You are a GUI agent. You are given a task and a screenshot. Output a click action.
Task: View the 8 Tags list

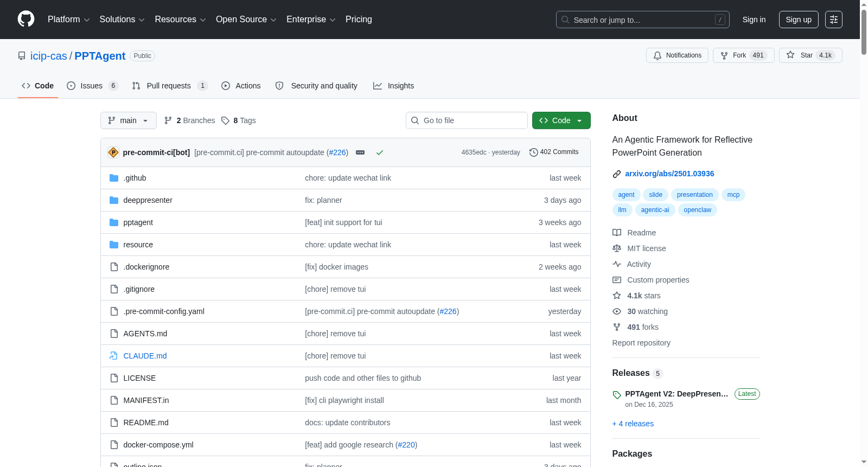click(x=239, y=120)
